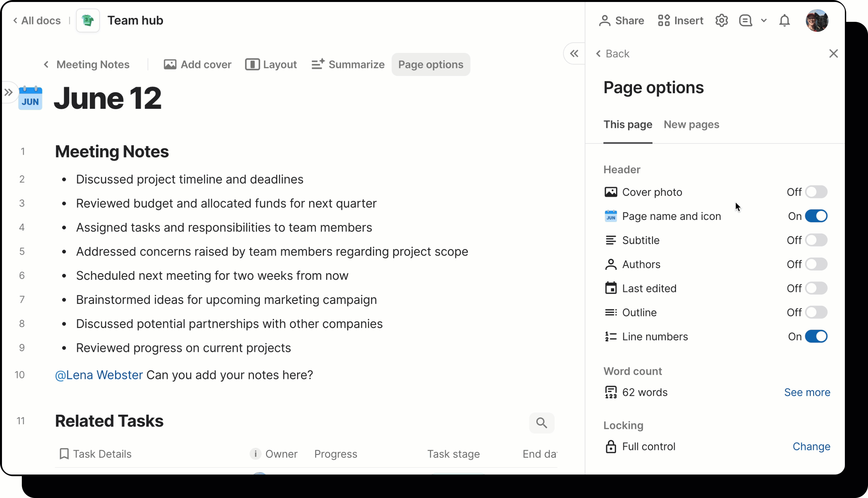Click the Summarize sparkle icon
868x498 pixels.
pyautogui.click(x=318, y=64)
